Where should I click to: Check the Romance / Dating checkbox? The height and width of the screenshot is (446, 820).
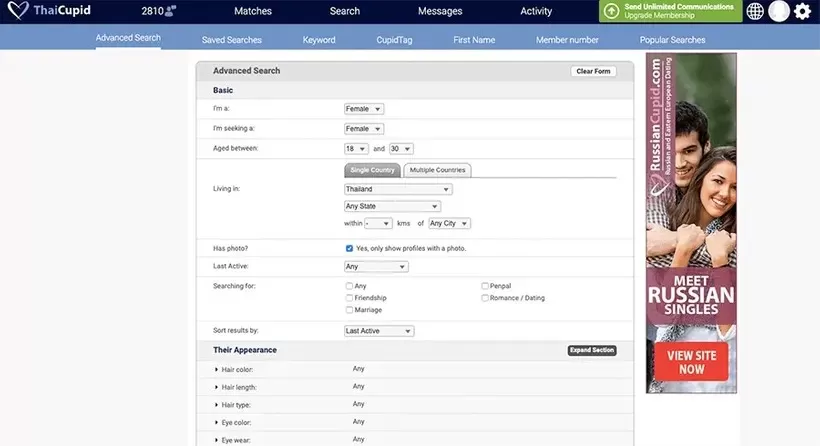(x=485, y=298)
